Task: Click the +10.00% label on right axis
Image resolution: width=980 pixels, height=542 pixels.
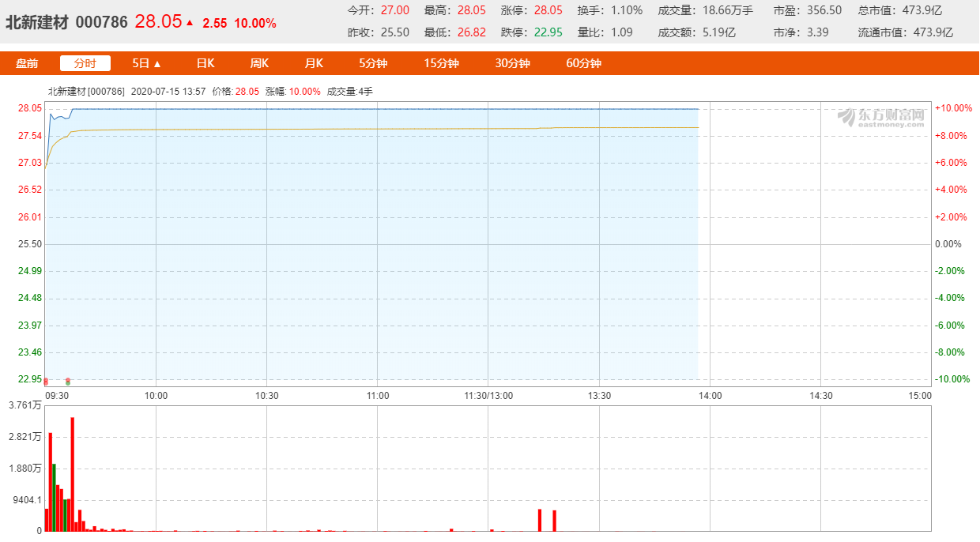Action: tap(952, 108)
